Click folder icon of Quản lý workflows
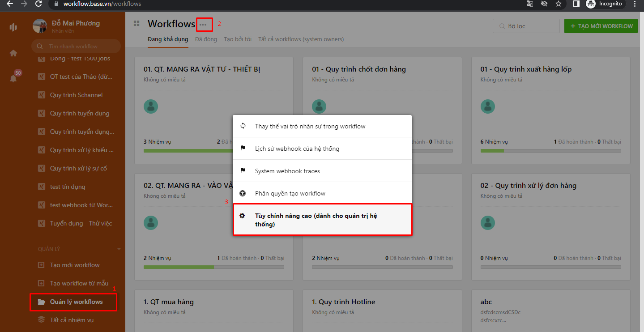 point(41,302)
